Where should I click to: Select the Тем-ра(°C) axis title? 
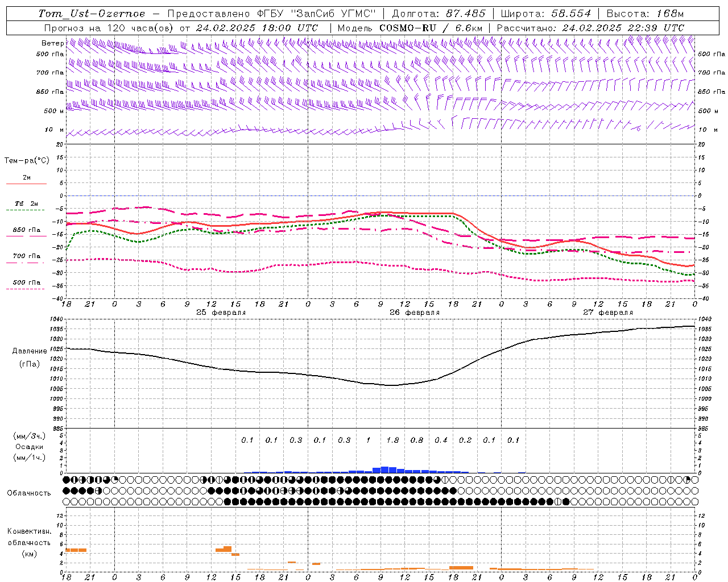tap(27, 161)
